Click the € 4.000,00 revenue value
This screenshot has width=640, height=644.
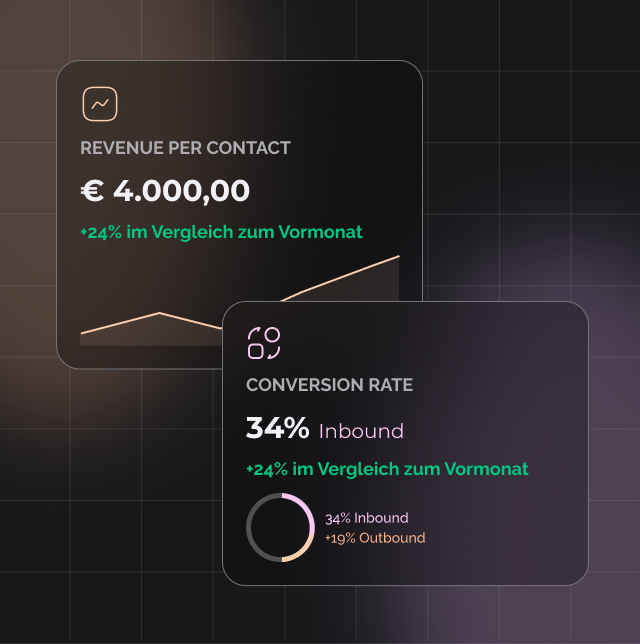[165, 190]
